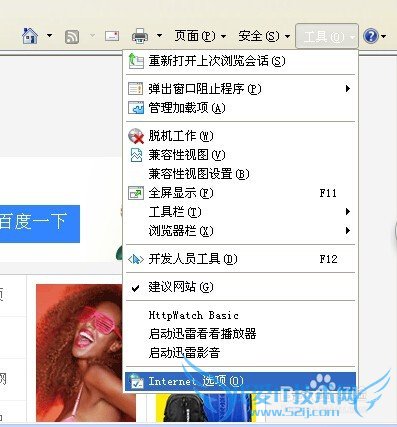This screenshot has width=397, height=427.
Task: Expand the 弹出窗口阻止程序 submenu arrow
Action: click(348, 88)
